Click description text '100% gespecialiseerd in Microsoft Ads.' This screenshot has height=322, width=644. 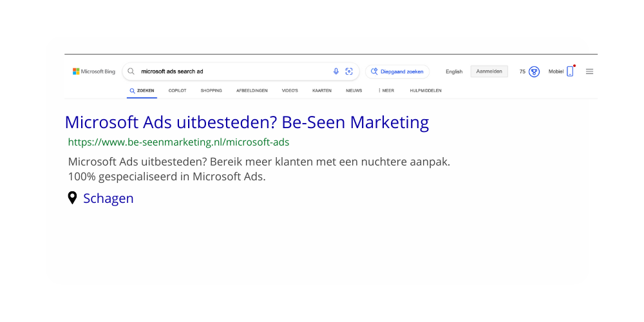point(167,177)
